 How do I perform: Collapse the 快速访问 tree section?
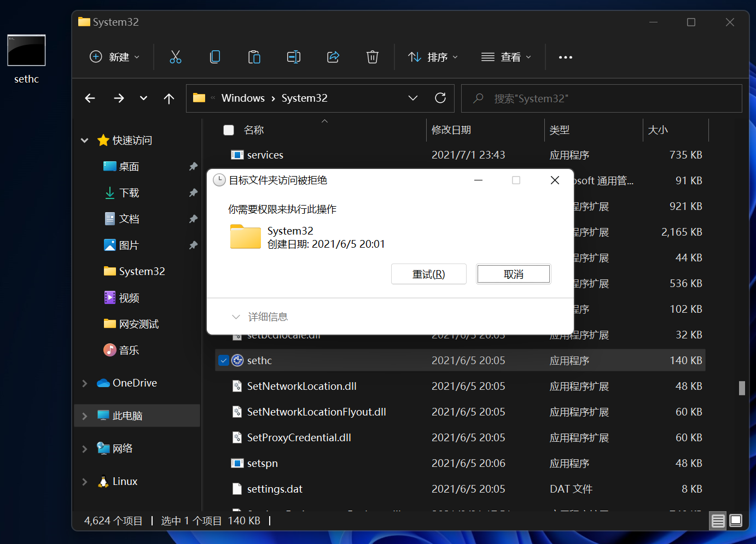coord(85,141)
